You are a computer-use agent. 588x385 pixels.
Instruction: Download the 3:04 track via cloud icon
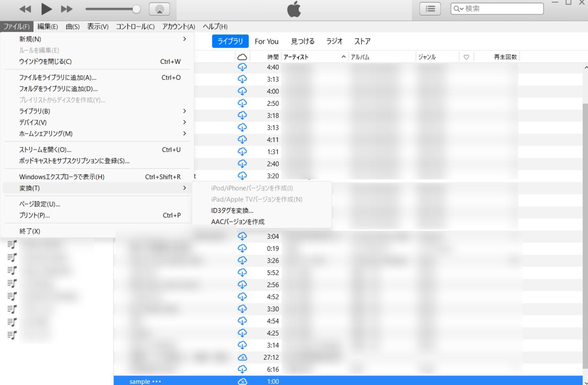click(x=242, y=236)
